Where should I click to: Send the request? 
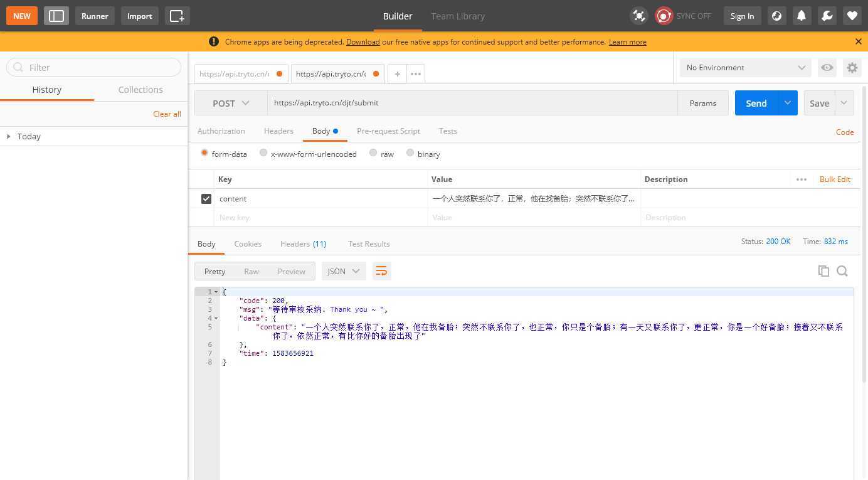(x=756, y=103)
